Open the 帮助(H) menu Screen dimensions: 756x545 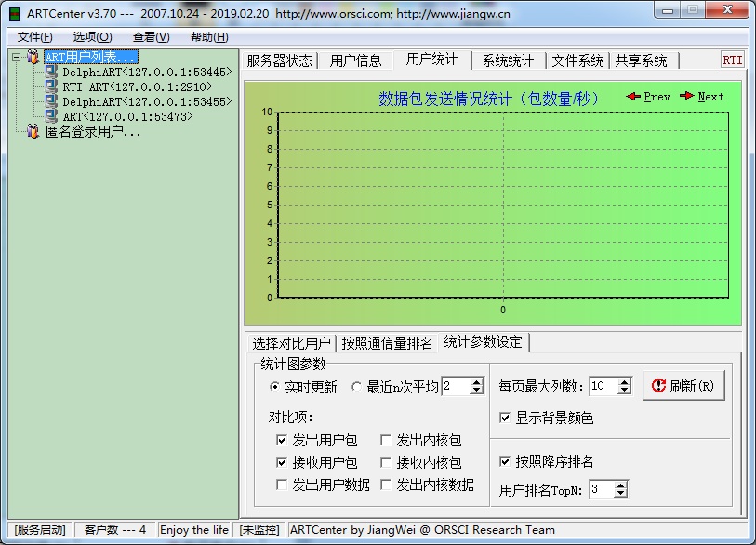(x=209, y=37)
